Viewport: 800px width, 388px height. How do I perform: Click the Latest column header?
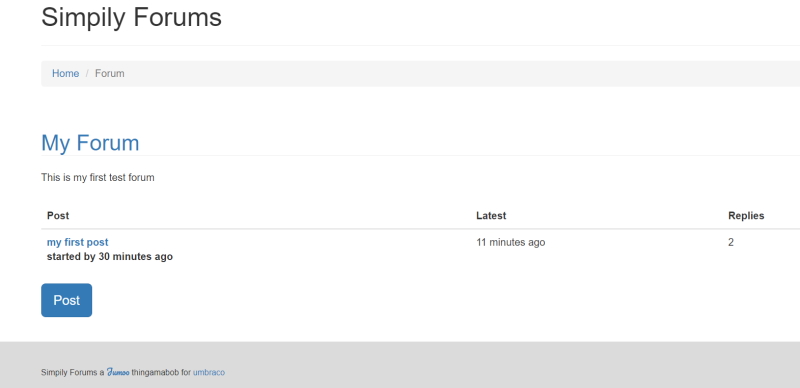491,215
